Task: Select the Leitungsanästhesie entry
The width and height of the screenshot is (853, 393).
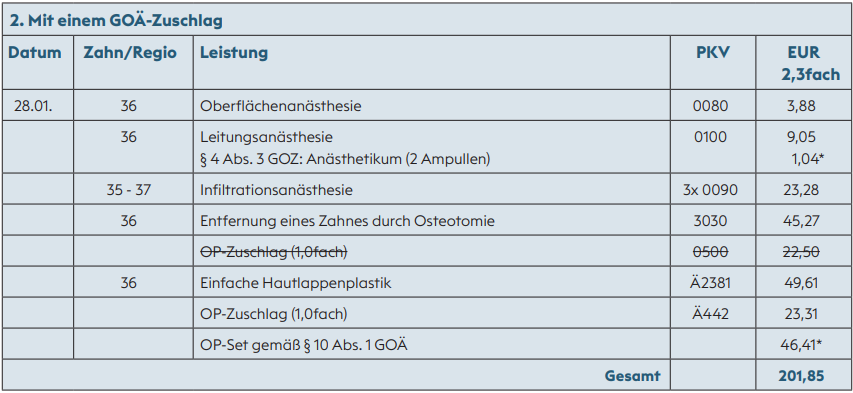Action: (x=267, y=137)
